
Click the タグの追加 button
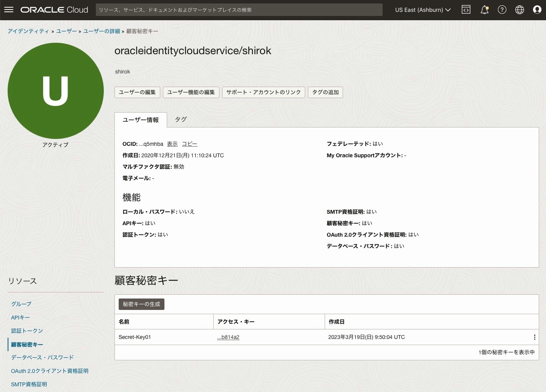(325, 92)
